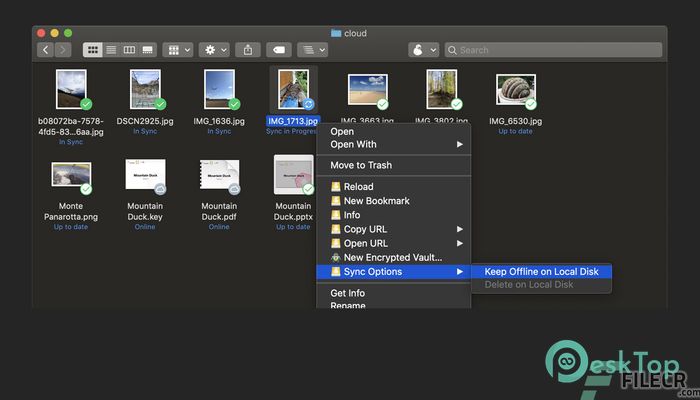
Task: Switch to gallery view
Action: 148,50
